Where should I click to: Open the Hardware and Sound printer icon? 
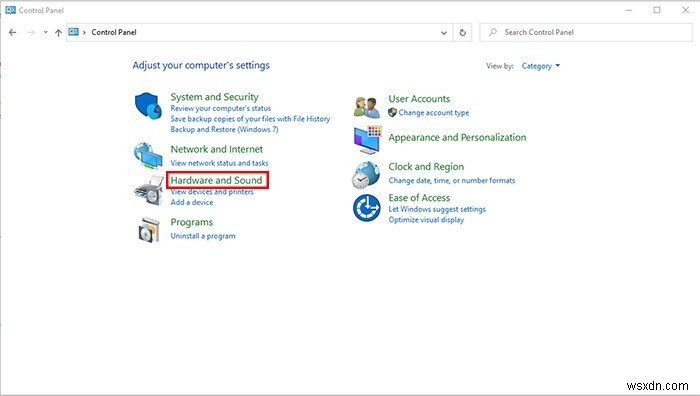click(x=149, y=191)
